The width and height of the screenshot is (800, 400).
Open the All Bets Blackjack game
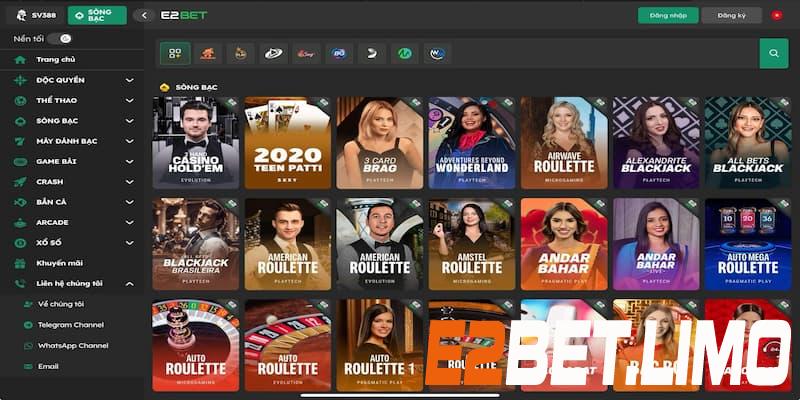click(748, 143)
